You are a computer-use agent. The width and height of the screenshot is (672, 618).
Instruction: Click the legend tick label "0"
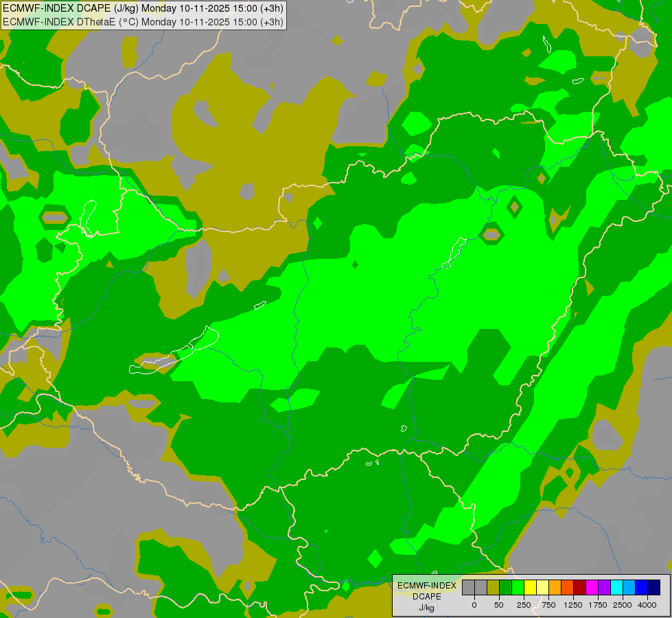pos(474,605)
